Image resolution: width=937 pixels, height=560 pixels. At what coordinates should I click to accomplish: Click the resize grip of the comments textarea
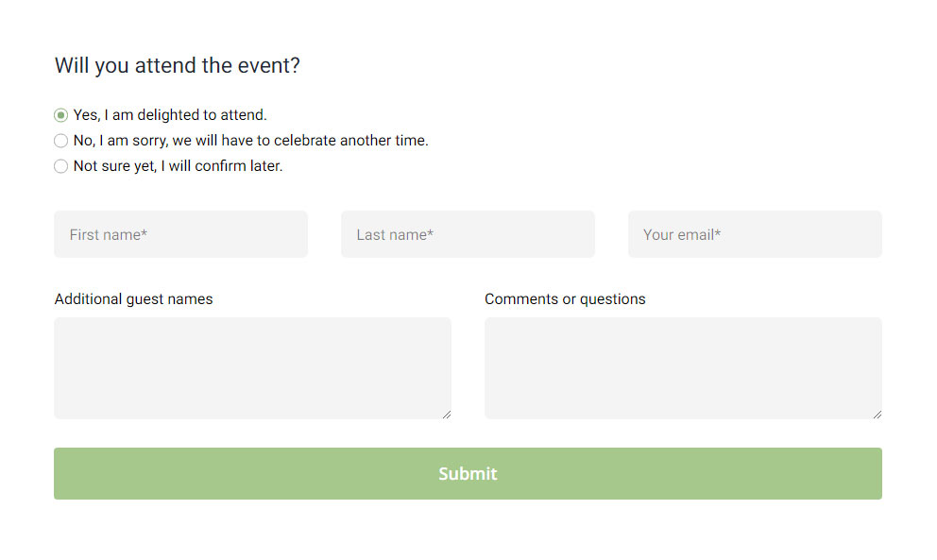(877, 414)
